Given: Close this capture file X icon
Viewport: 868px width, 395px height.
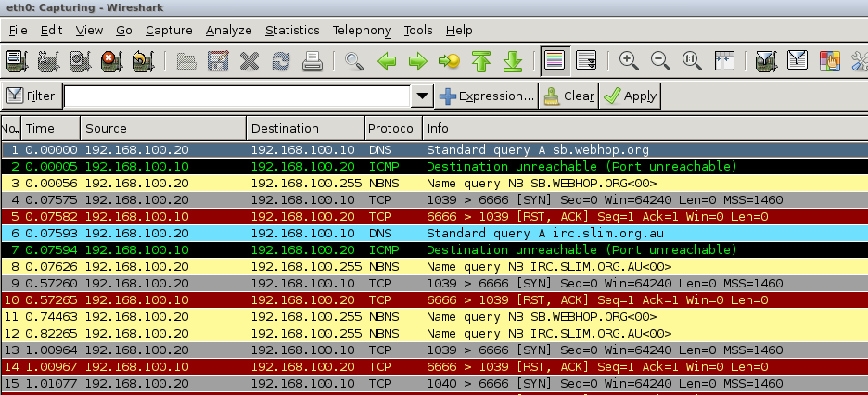Looking at the screenshot, I should pos(249,60).
